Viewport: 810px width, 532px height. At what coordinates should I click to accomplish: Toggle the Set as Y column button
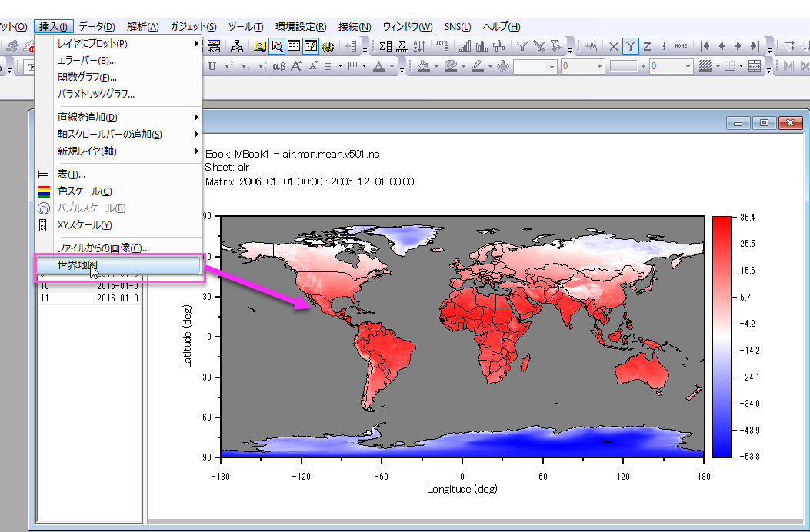click(630, 46)
